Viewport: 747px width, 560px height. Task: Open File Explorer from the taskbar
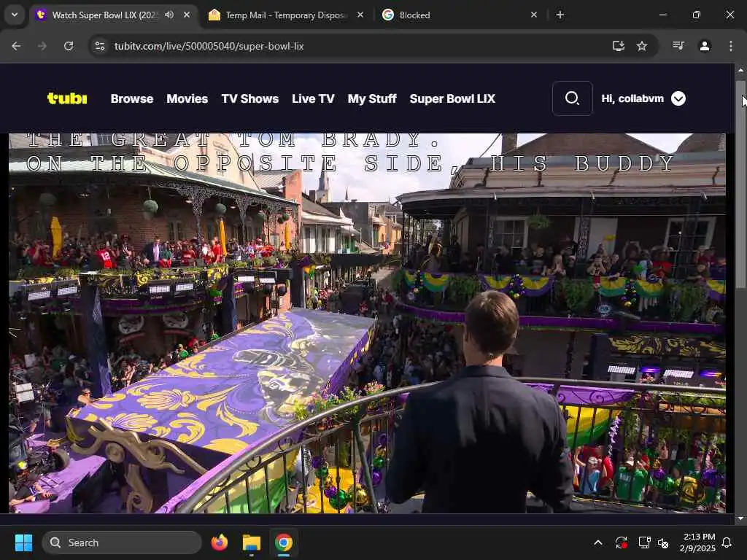coord(252,542)
